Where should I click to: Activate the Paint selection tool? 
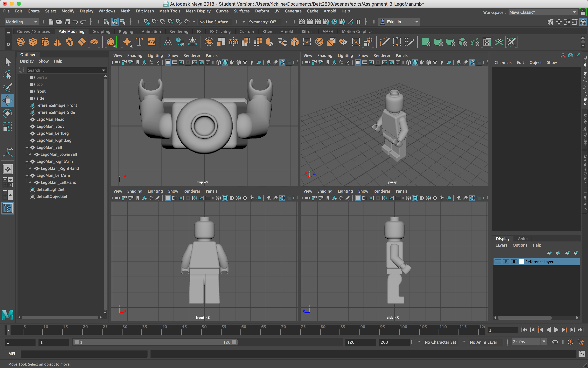coord(8,88)
